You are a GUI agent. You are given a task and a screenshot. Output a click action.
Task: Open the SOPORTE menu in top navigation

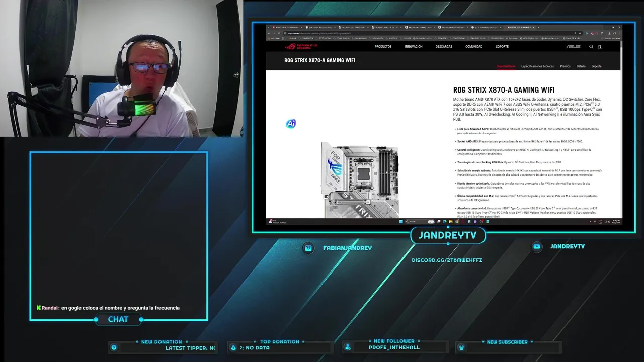pos(502,47)
